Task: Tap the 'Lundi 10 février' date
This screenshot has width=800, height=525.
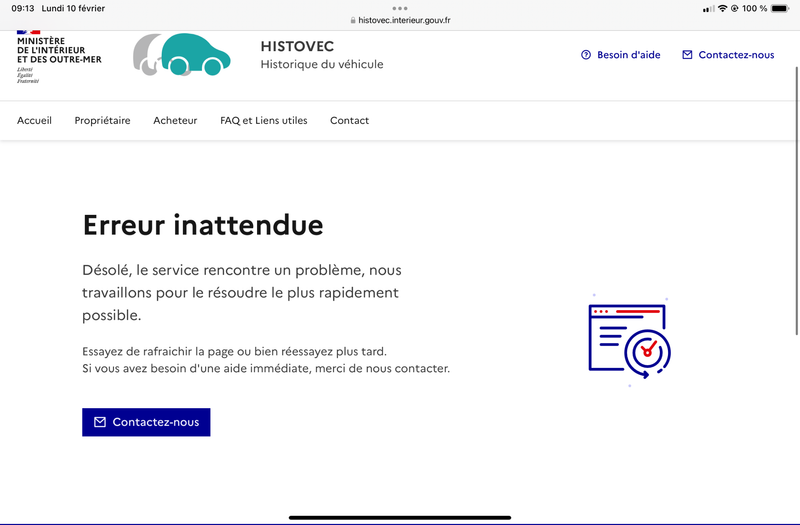Action: [x=73, y=8]
